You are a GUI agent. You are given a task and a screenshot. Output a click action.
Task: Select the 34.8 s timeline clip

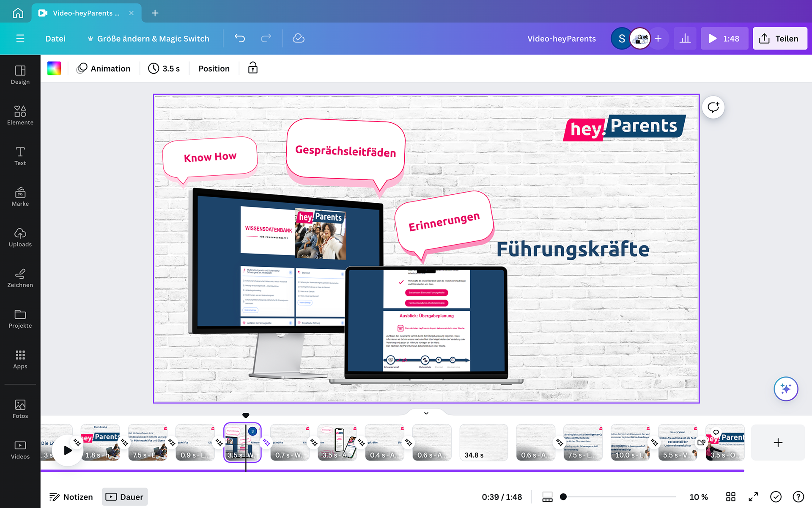(483, 442)
